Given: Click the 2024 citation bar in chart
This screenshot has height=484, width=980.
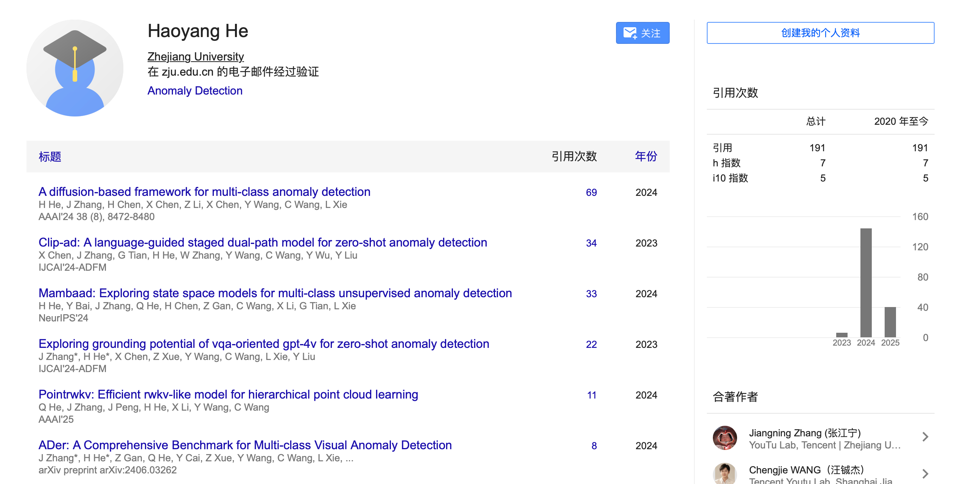Looking at the screenshot, I should click(865, 282).
